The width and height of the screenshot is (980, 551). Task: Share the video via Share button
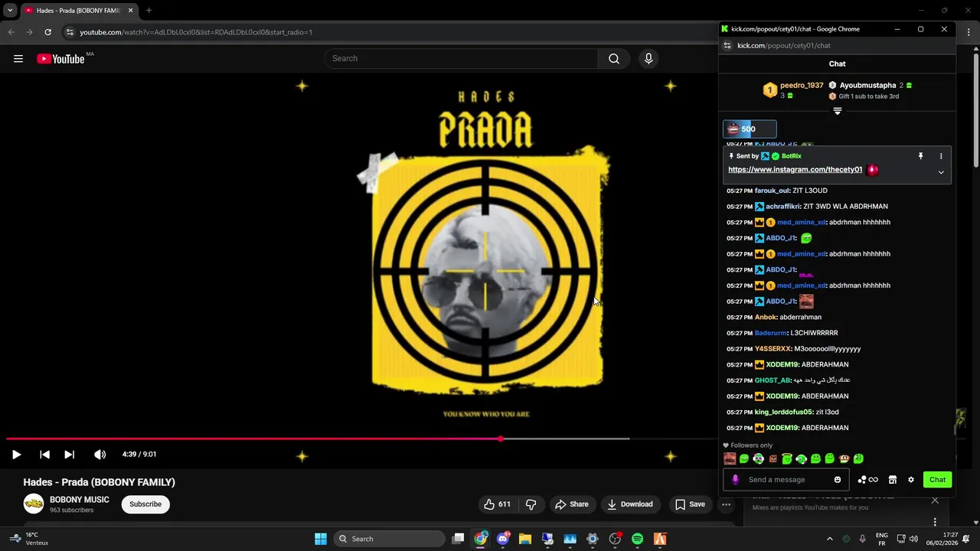pos(572,504)
